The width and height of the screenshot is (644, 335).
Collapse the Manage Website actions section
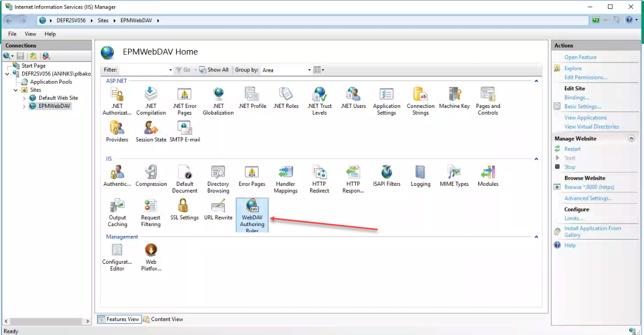(x=631, y=139)
